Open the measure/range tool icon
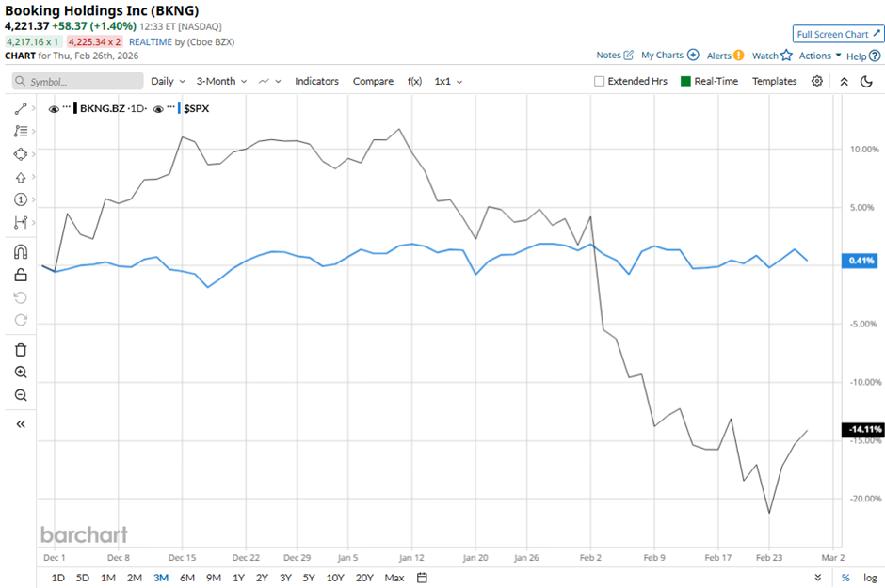 pos(21,223)
